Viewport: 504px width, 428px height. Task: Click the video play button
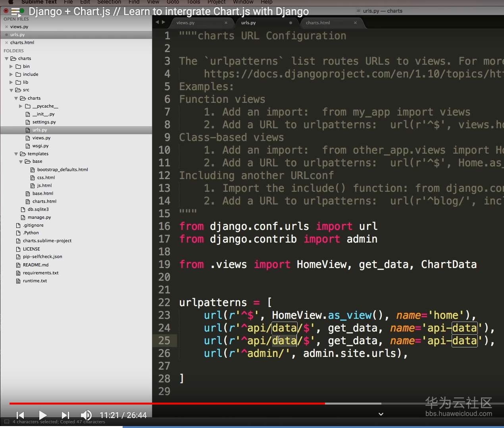coord(43,415)
